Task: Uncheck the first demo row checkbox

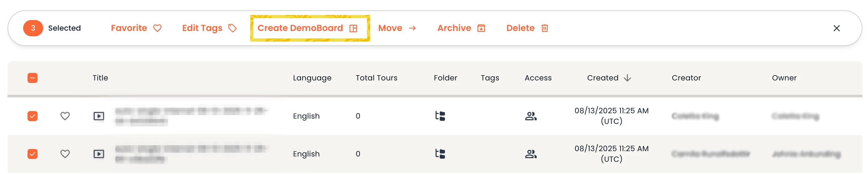Action: click(32, 116)
